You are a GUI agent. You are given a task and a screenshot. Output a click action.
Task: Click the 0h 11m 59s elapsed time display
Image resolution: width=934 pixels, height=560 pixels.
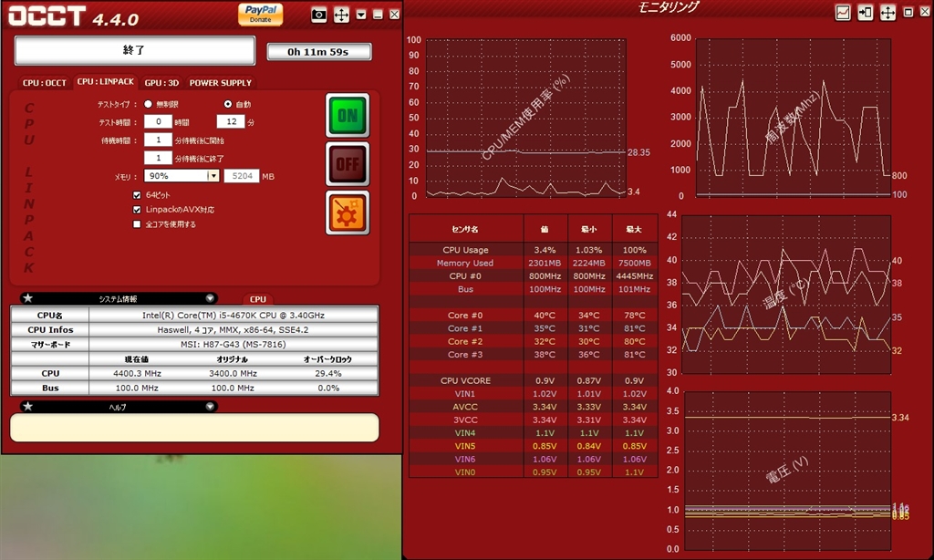coord(318,52)
